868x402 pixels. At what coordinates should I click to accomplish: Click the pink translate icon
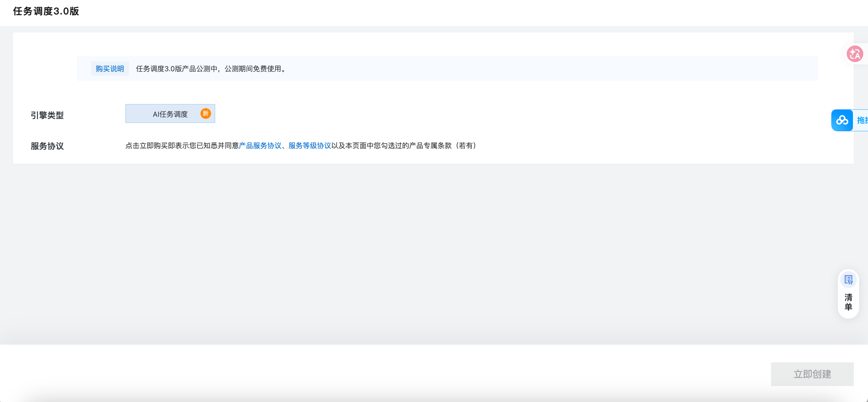coord(855,54)
